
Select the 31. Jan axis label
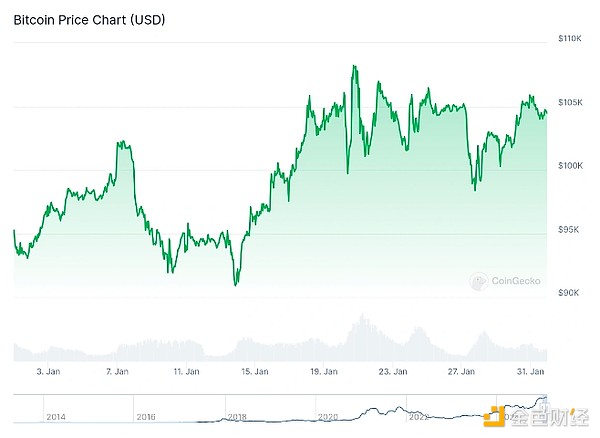point(530,371)
